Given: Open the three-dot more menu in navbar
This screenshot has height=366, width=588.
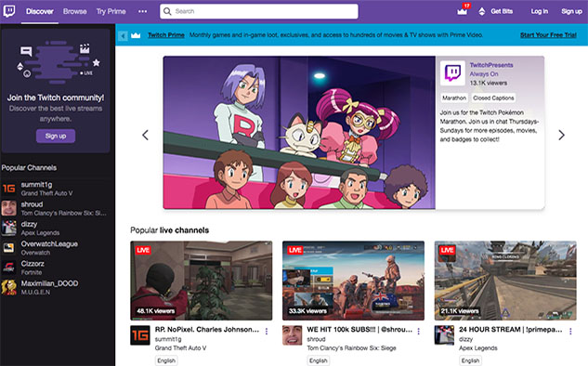Looking at the screenshot, I should click(x=142, y=11).
